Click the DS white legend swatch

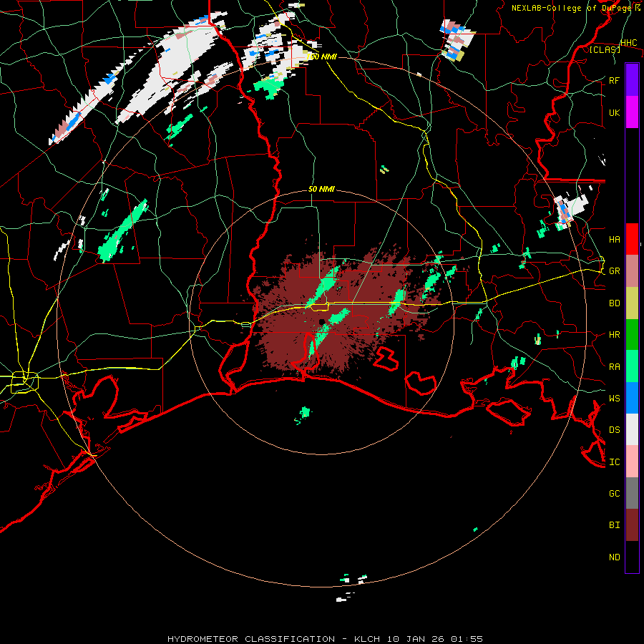[x=632, y=429]
